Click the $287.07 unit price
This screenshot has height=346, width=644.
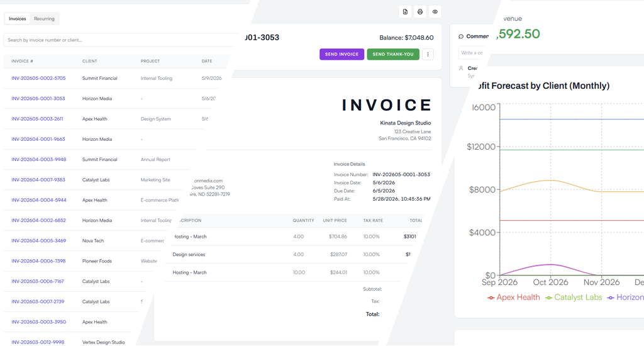pyautogui.click(x=339, y=255)
